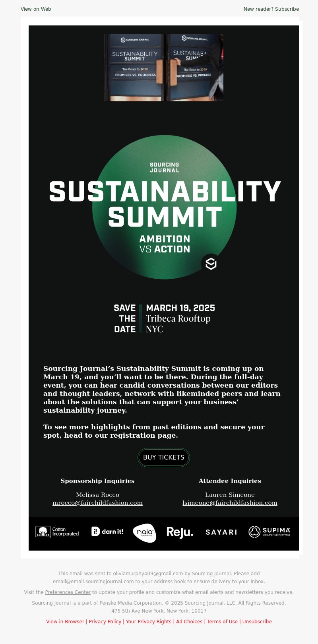Click the Reju. sponsor logo
The height and width of the screenshot is (644, 318).
[x=180, y=532]
